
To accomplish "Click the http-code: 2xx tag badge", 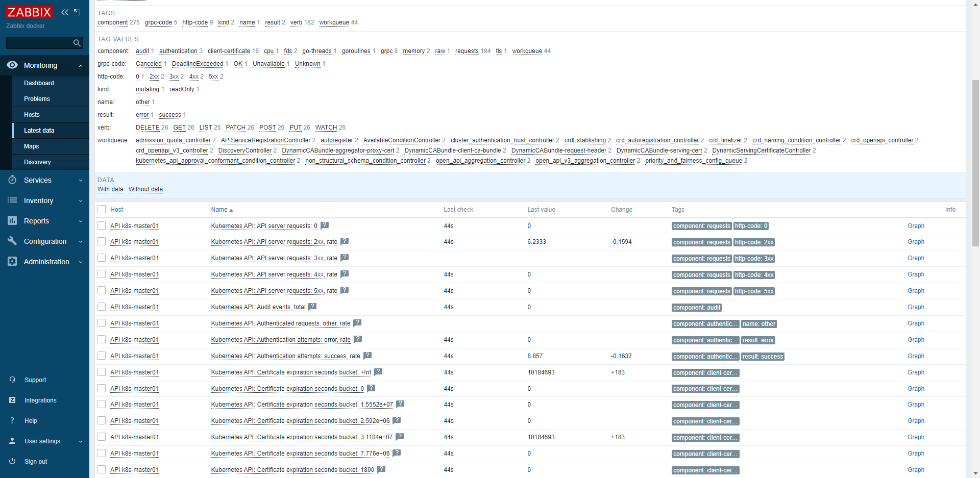I will click(x=754, y=242).
